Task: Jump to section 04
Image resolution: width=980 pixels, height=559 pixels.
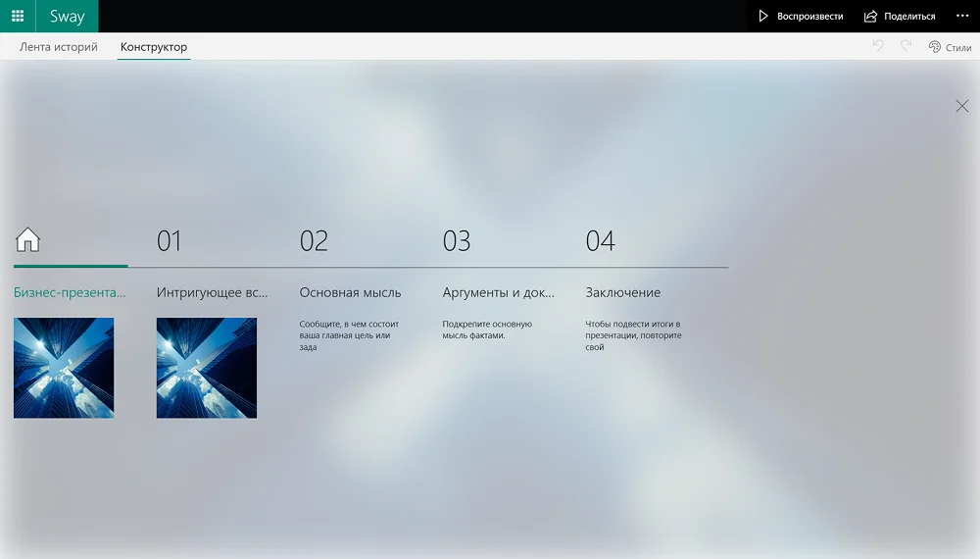Action: [600, 240]
